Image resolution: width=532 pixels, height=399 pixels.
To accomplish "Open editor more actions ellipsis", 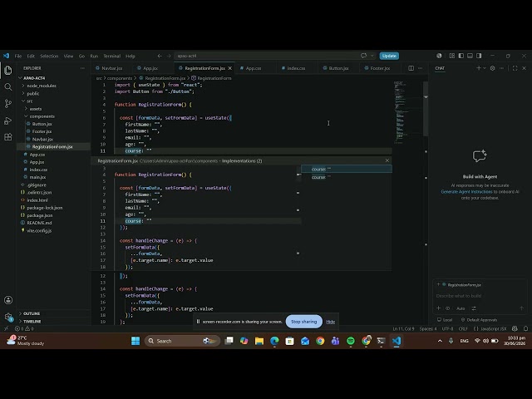I will (420, 68).
